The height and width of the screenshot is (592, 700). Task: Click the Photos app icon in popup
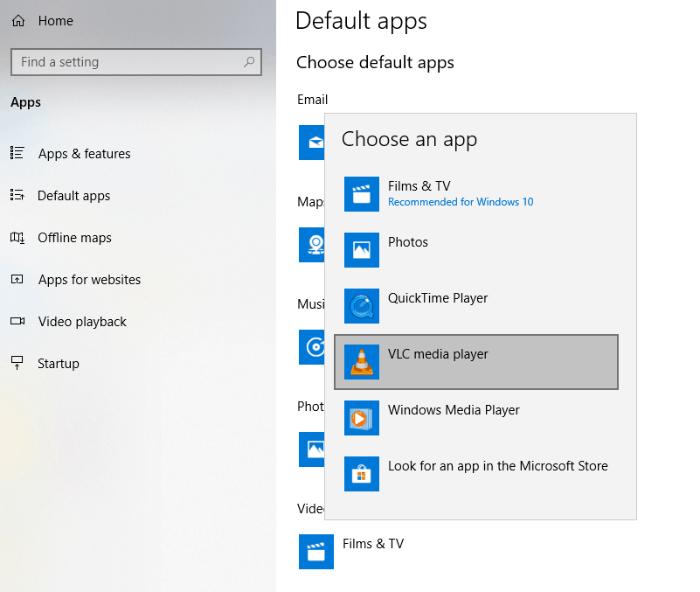point(362,250)
